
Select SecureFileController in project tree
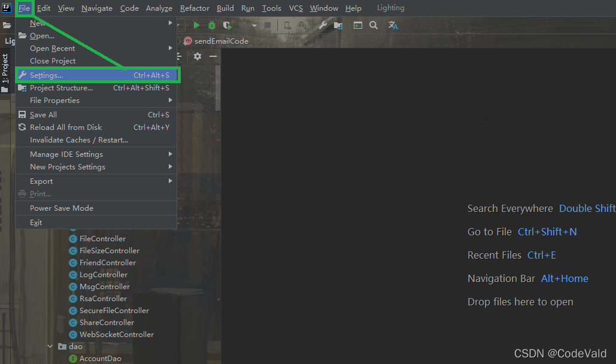tap(114, 311)
